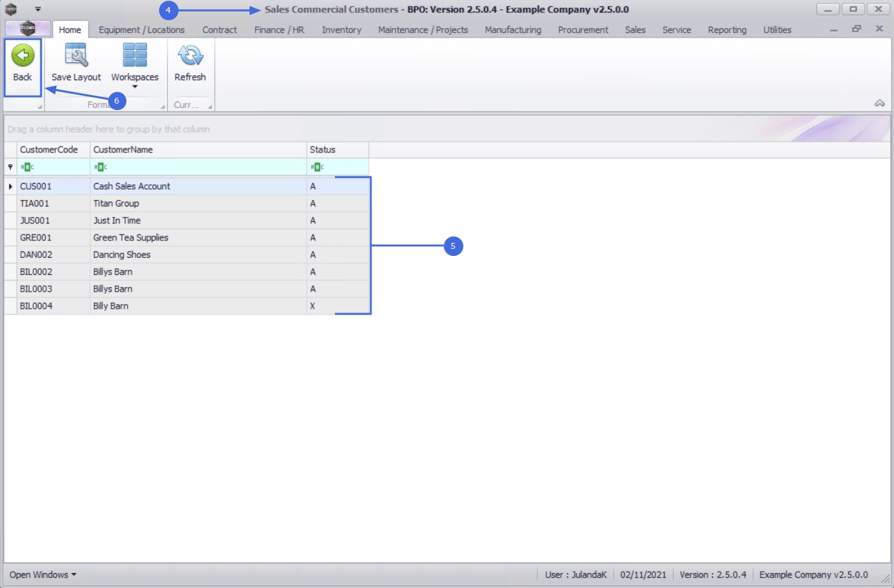Image resolution: width=894 pixels, height=588 pixels.
Task: Open the Equipment / Locations tab
Action: (141, 30)
